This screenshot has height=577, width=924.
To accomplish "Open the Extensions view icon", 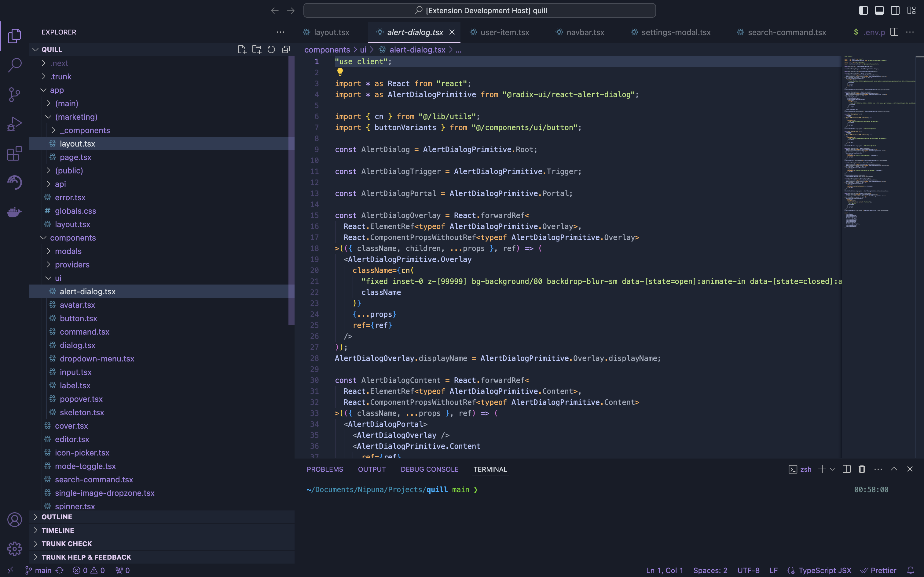I will click(x=14, y=153).
